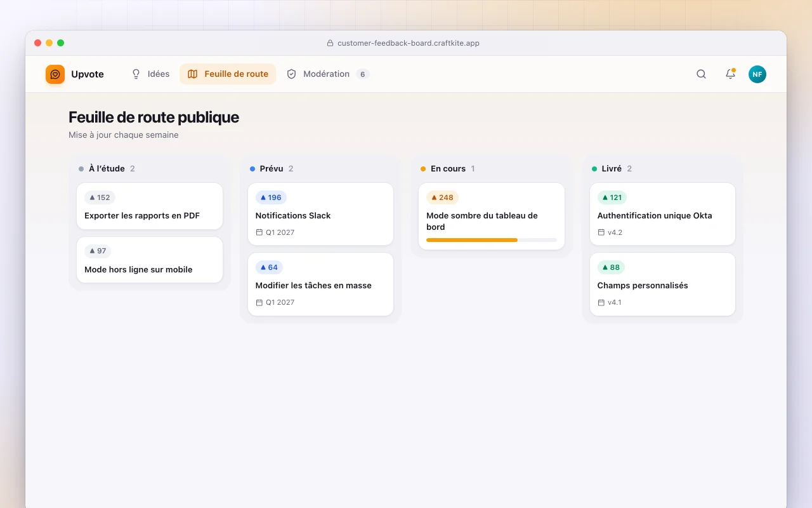Viewport: 812px width, 508px height.
Task: Click the v4.2 version label
Action: 615,232
